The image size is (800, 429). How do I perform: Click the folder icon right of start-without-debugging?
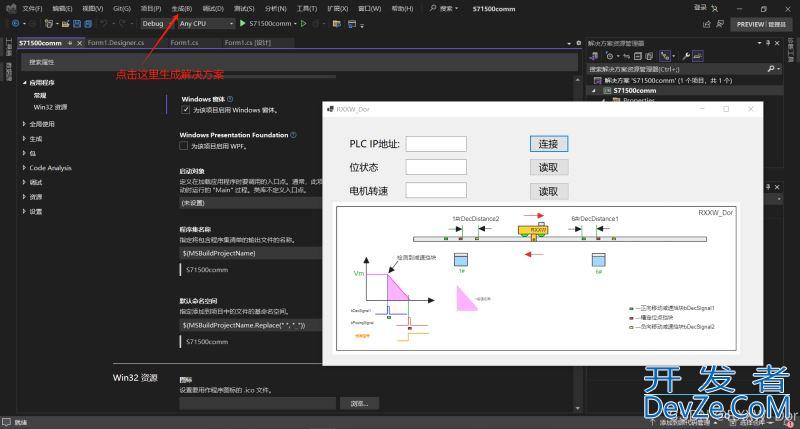click(337, 23)
